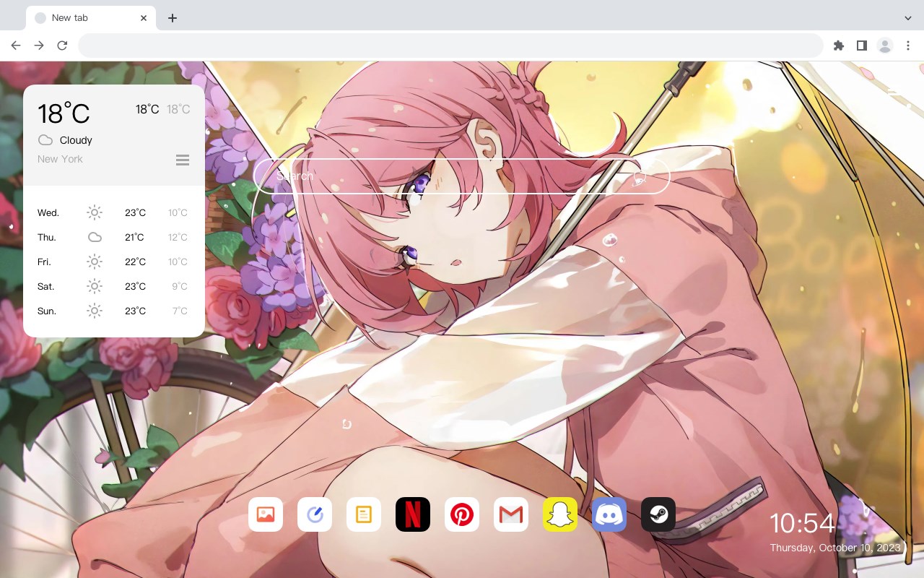The image size is (924, 578).
Task: Select the New tab tab
Action: (x=91, y=18)
